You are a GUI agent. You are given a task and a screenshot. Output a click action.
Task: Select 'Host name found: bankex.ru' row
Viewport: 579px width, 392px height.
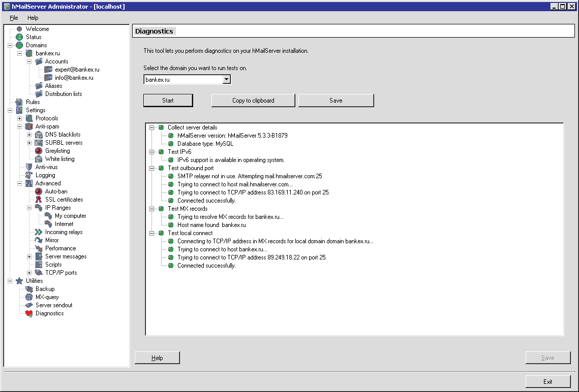[x=211, y=225]
